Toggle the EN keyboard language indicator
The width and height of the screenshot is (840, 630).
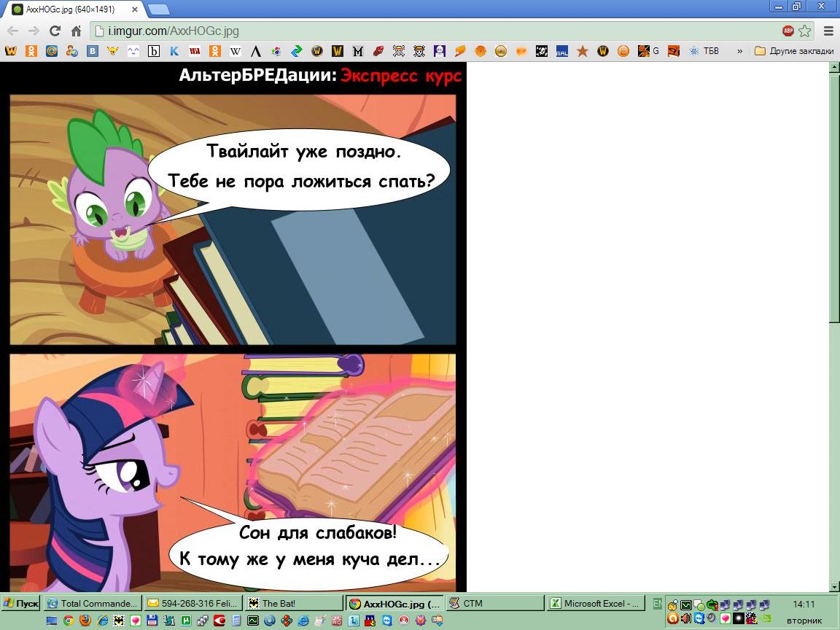(x=657, y=604)
